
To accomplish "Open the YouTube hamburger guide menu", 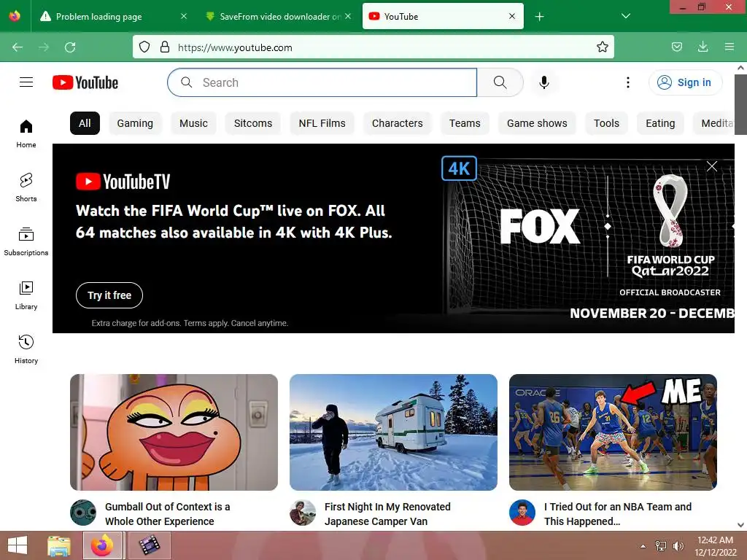I will [x=26, y=82].
